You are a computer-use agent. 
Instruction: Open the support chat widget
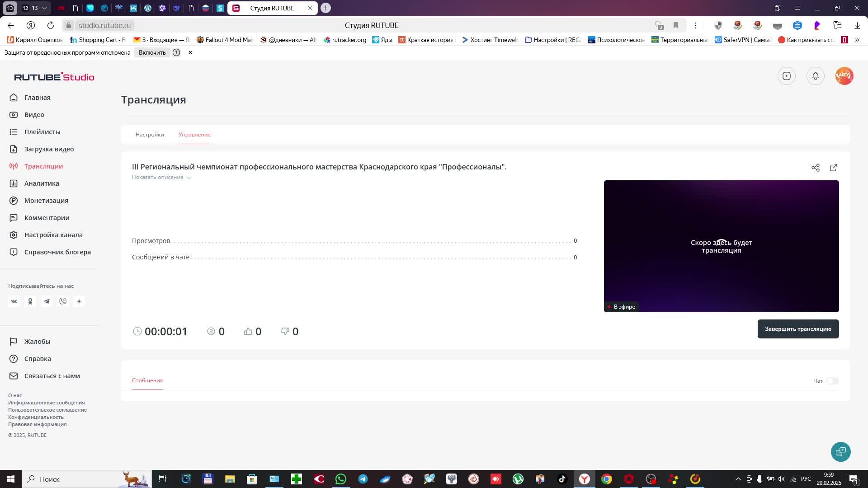[840, 451]
